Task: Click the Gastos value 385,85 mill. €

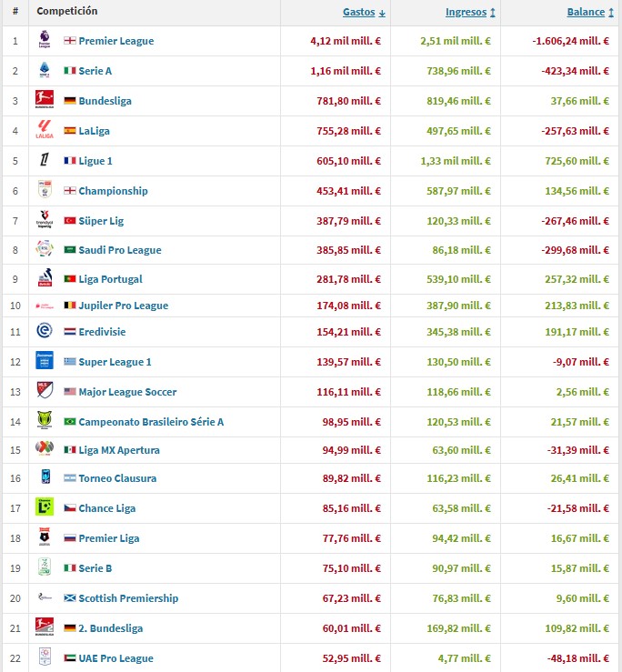Action: point(349,250)
